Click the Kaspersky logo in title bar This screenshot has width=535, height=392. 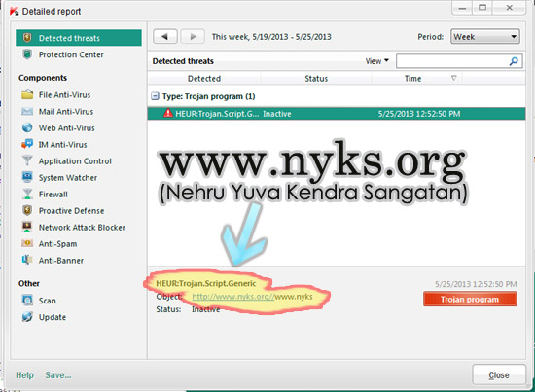14,12
